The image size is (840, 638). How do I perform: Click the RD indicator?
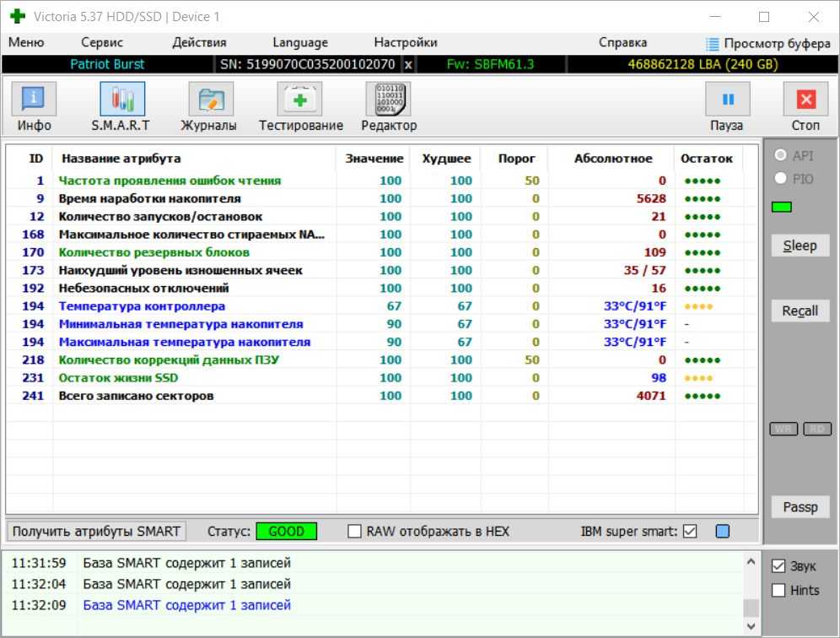[817, 429]
